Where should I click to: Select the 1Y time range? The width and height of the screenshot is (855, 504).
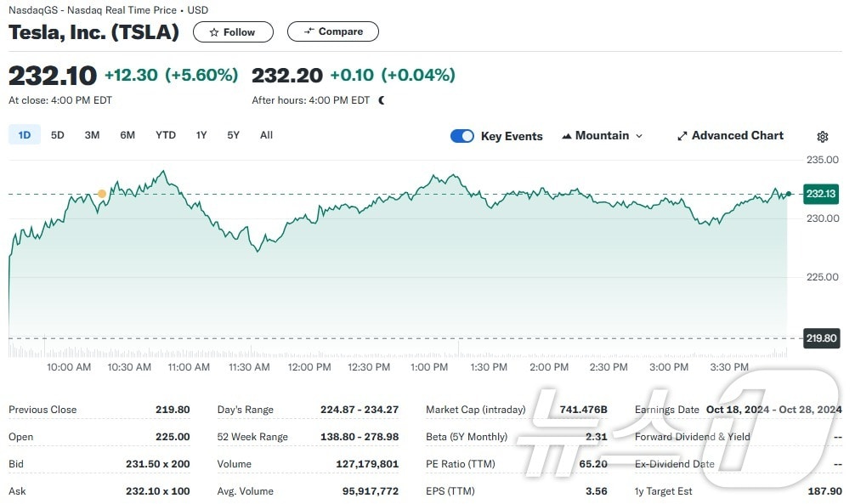pyautogui.click(x=201, y=135)
